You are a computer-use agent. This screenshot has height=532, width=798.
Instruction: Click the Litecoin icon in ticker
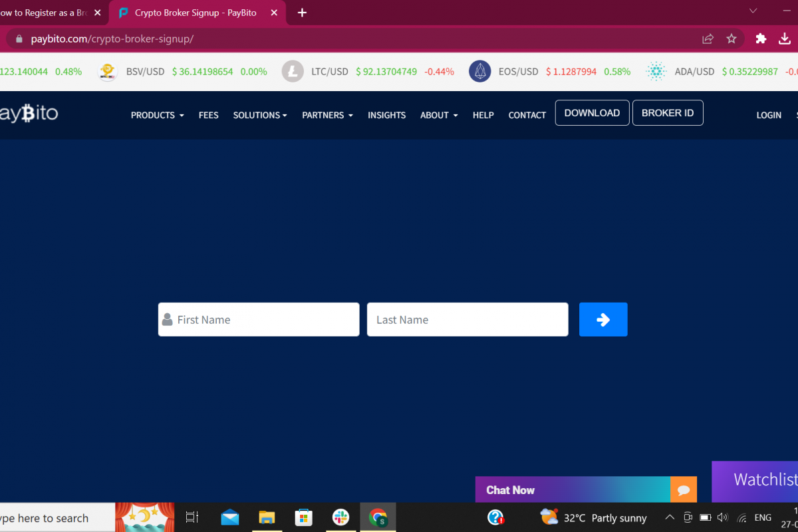point(293,71)
